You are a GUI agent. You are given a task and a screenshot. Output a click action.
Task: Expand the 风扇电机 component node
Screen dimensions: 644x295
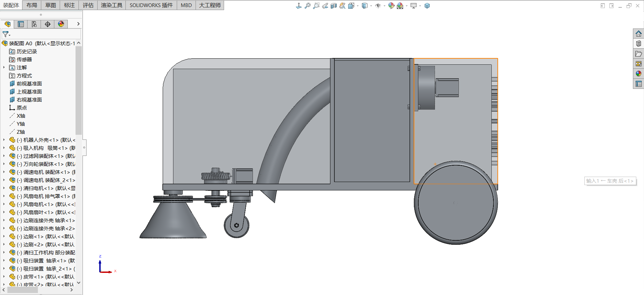(4, 204)
